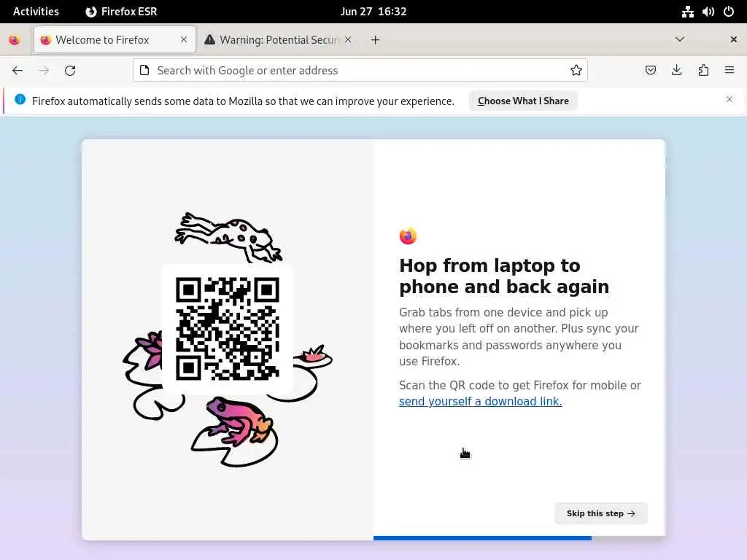The width and height of the screenshot is (747, 560).
Task: Click the leaping spotted frog illustration
Action: click(228, 236)
